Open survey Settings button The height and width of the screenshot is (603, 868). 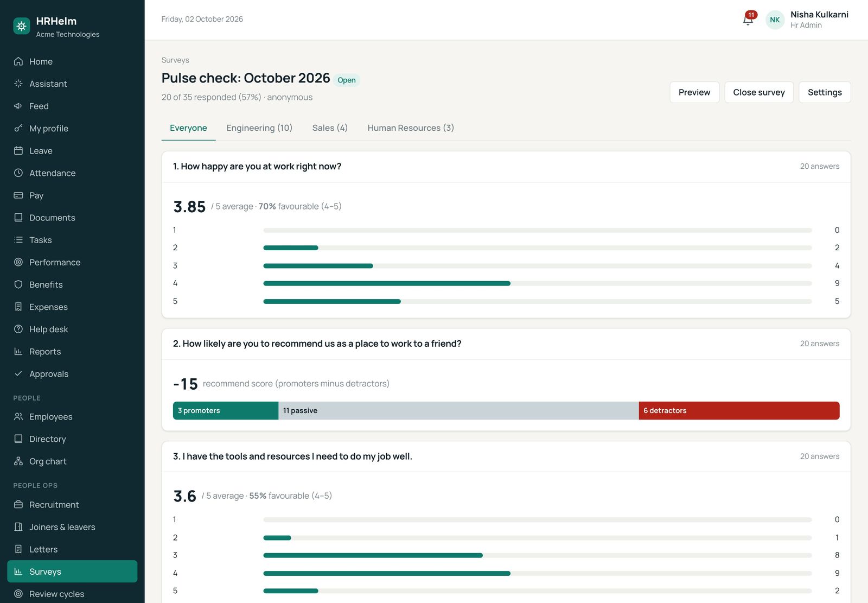coord(825,92)
